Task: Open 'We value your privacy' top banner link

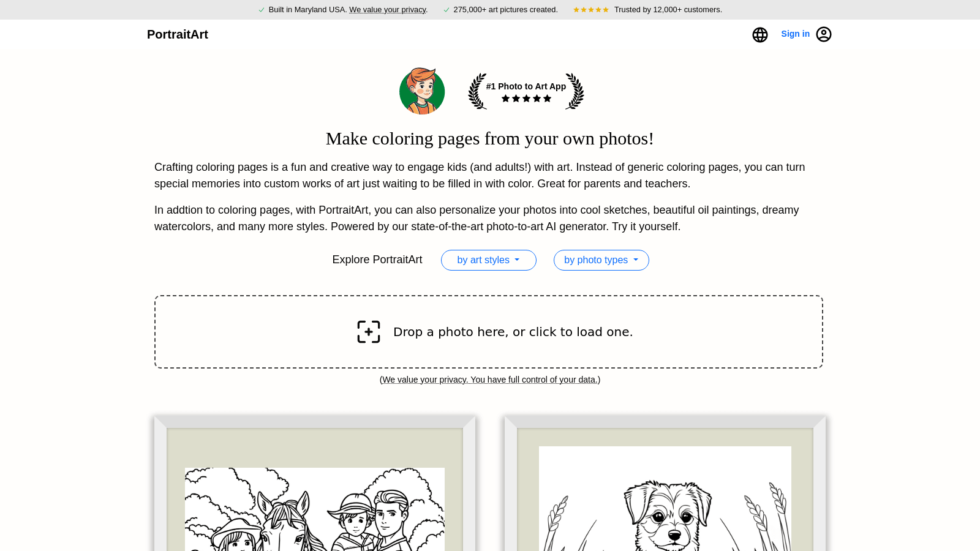Action: (387, 10)
